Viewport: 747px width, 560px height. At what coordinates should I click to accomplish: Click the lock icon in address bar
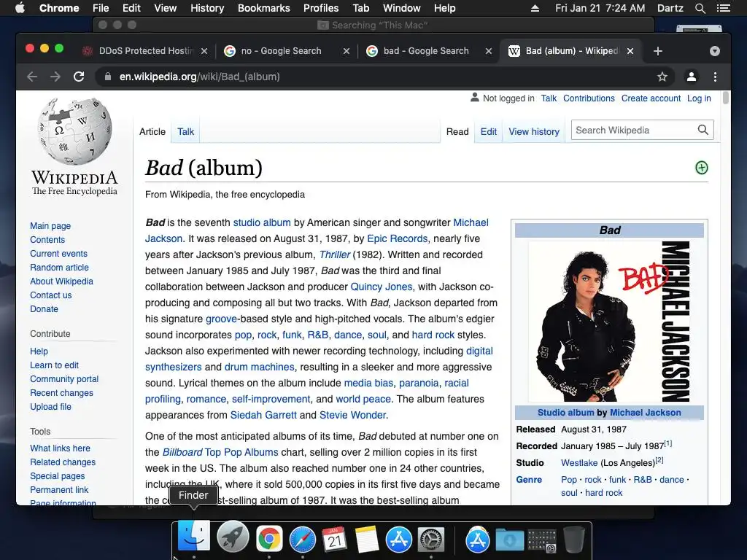(108, 77)
